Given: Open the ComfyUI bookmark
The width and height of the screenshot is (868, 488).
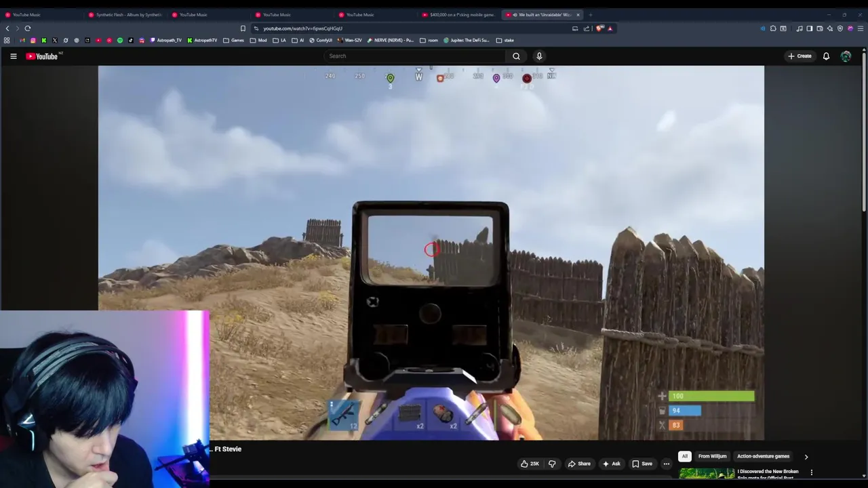Looking at the screenshot, I should (320, 40).
